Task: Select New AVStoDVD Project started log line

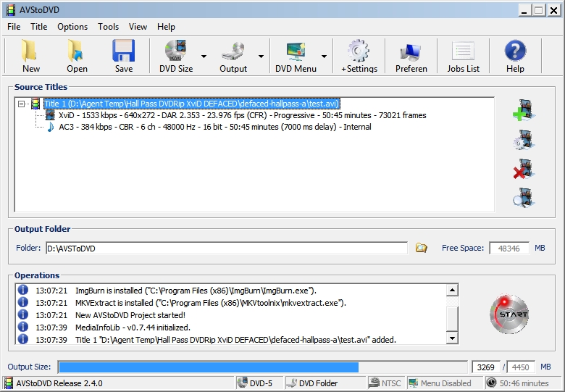Action: [130, 315]
